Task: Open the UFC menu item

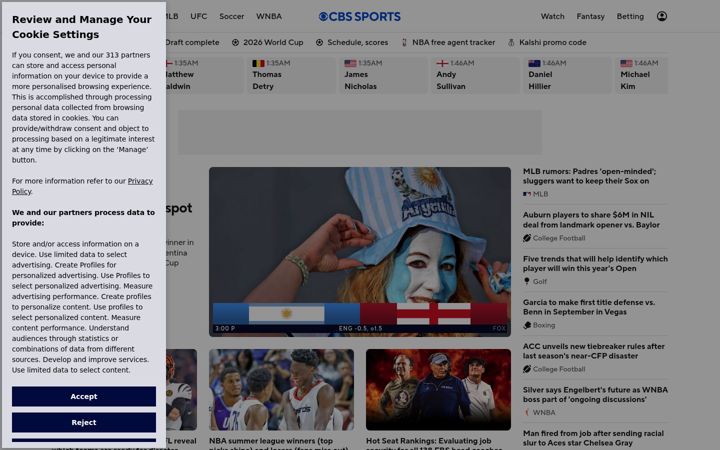Action: click(198, 16)
